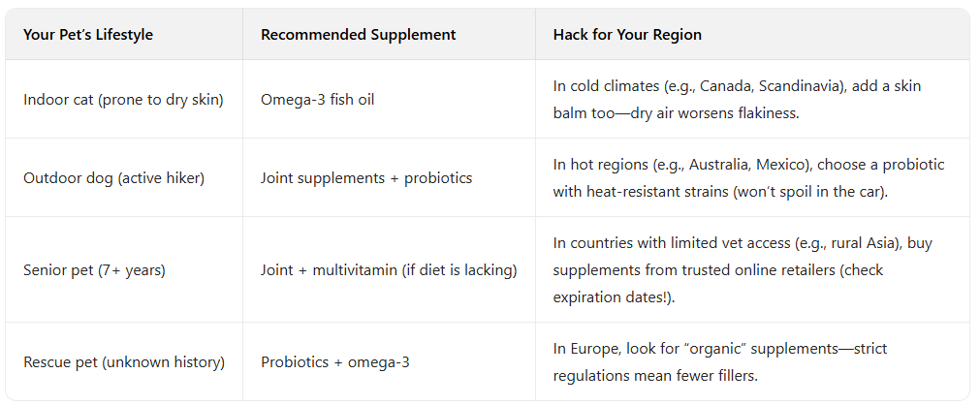
Task: Click the words "Australia, Mexico" in the table
Action: click(x=762, y=165)
